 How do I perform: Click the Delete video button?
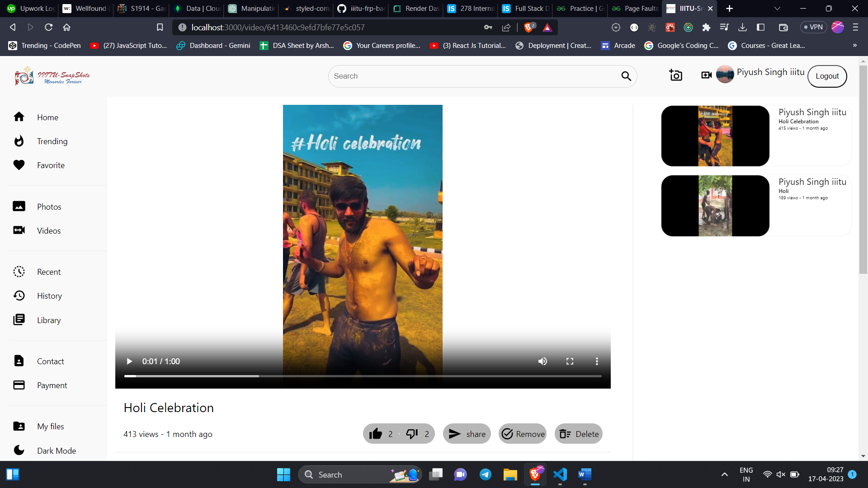click(579, 434)
